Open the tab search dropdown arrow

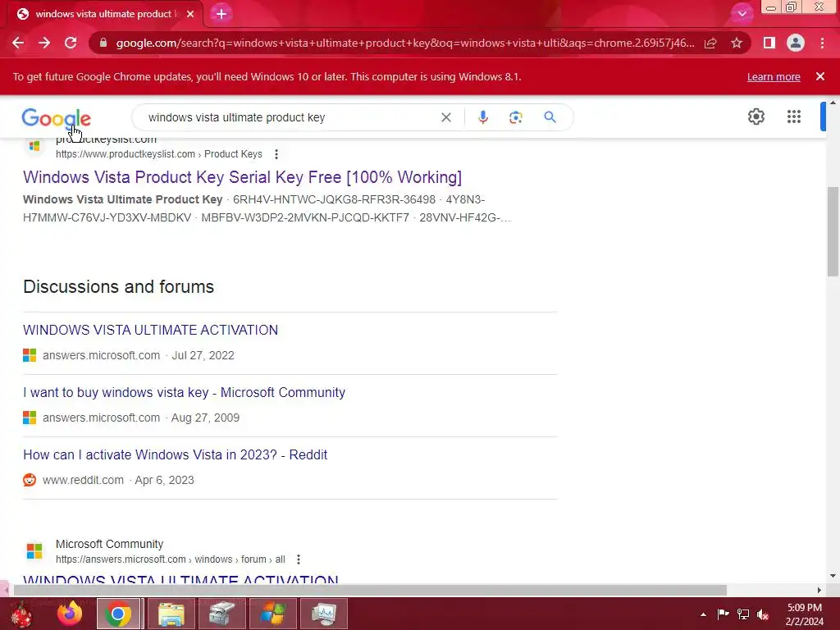pos(742,14)
